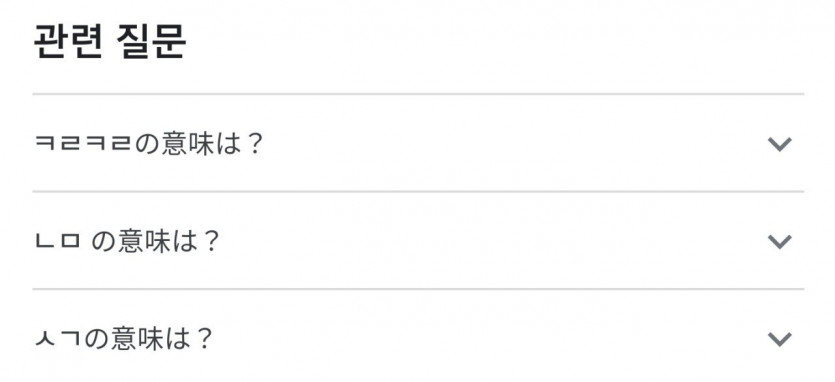Expand the ㅋㄹㅋㄹの意味は？ question row
Image resolution: width=835 pixels, height=382 pixels.
pos(418,143)
